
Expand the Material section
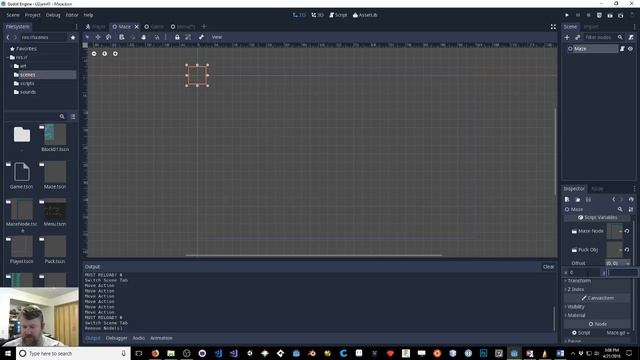tap(598, 315)
